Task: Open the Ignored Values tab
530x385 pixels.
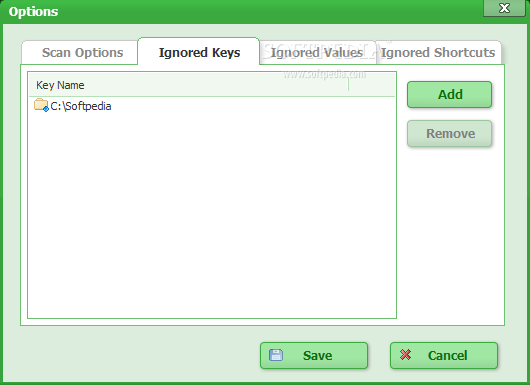Action: coord(318,53)
